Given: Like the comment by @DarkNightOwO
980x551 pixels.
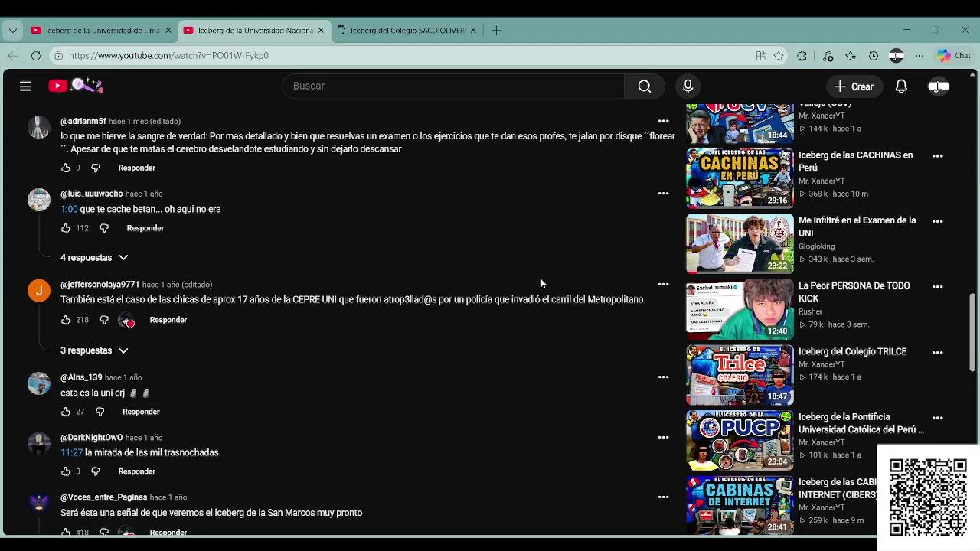Looking at the screenshot, I should point(65,471).
